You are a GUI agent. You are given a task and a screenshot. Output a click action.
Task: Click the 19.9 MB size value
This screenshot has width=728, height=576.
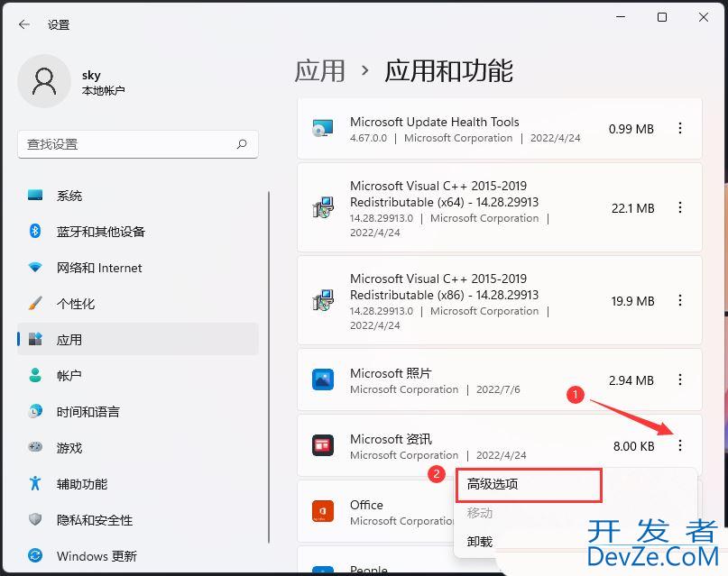tap(632, 301)
